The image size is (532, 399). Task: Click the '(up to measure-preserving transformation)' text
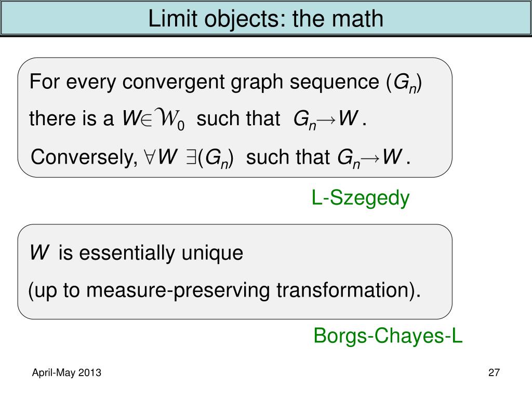point(224,291)
